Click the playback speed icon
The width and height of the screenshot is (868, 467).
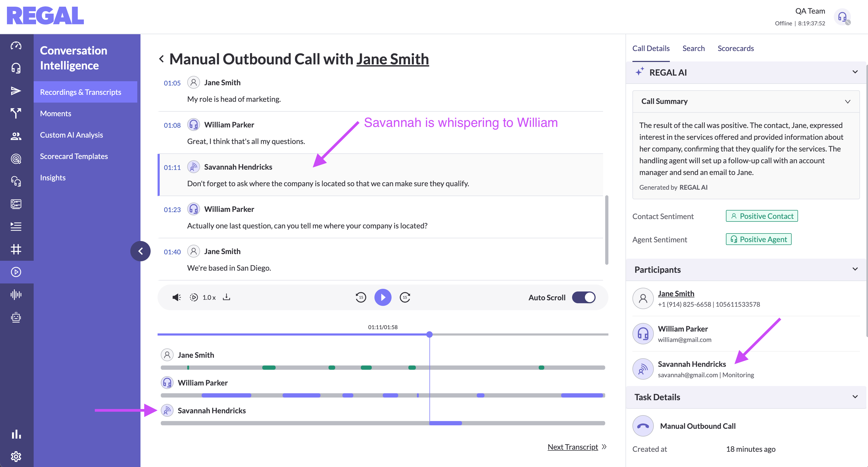click(193, 297)
